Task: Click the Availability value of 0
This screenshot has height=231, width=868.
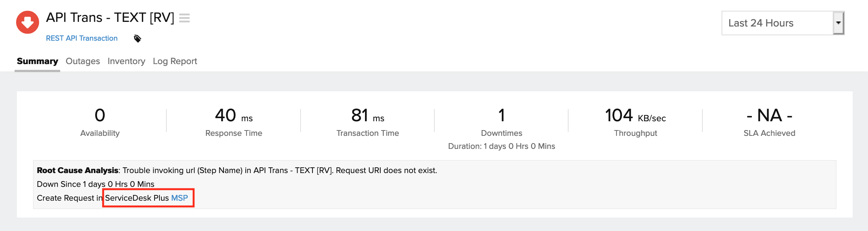Action: tap(100, 115)
